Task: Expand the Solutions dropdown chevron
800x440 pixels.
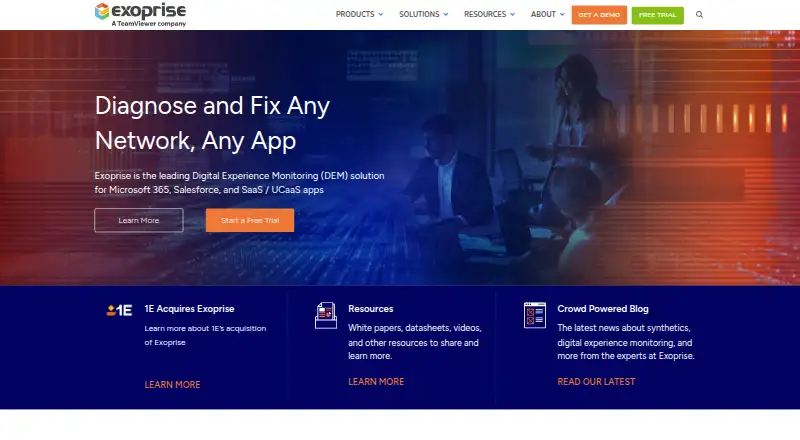Action: tap(446, 15)
